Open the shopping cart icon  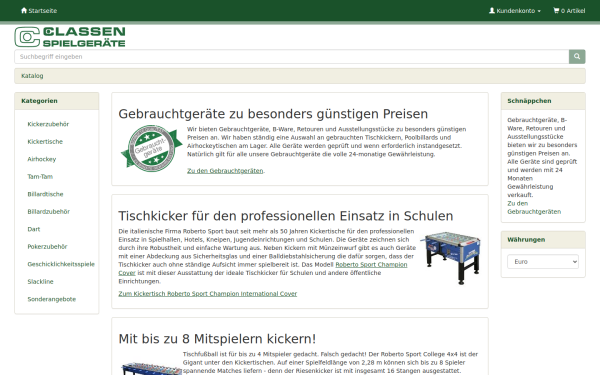coord(556,10)
